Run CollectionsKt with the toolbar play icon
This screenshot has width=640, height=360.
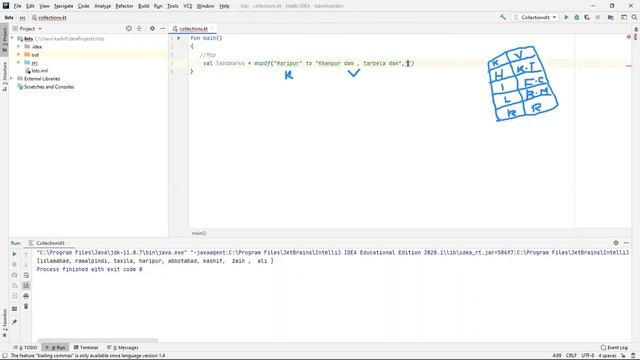pyautogui.click(x=566, y=17)
